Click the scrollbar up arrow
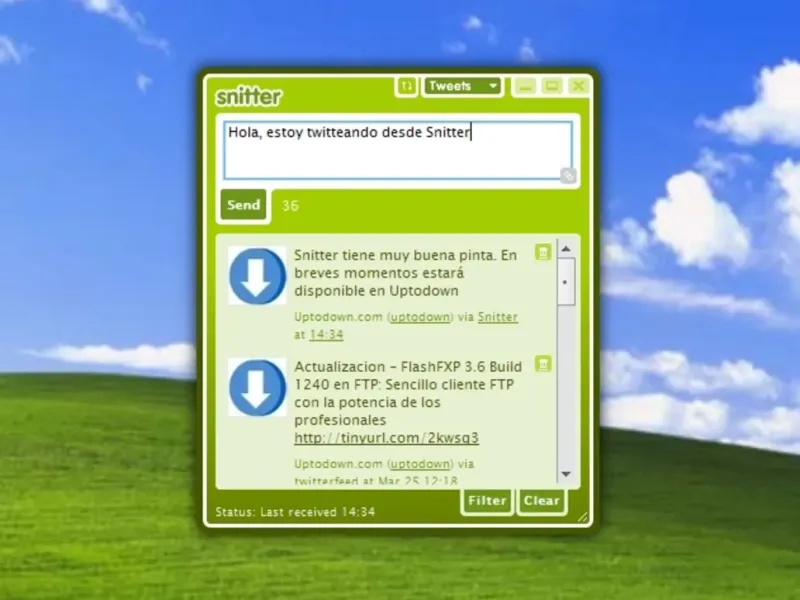Image resolution: width=800 pixels, height=600 pixels. 566,249
